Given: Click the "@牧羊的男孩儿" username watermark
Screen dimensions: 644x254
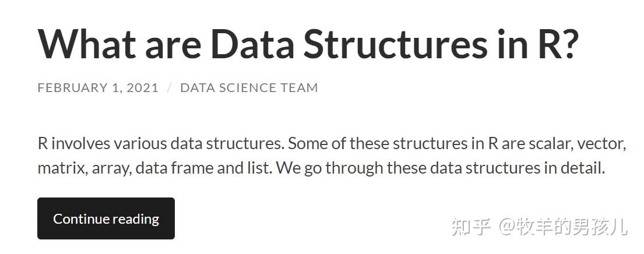Looking at the screenshot, I should pos(563,226).
